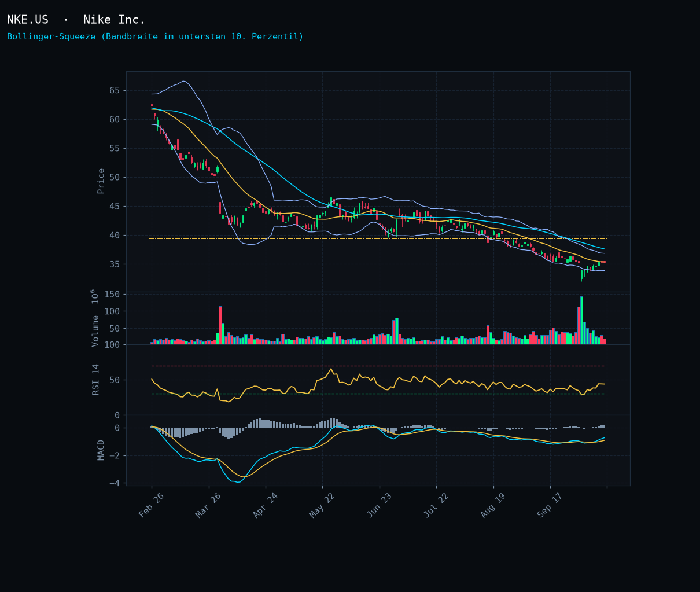Image resolution: width=700 pixels, height=592 pixels.
Task: Click the 50 tick on the Price axis
Action: click(114, 177)
